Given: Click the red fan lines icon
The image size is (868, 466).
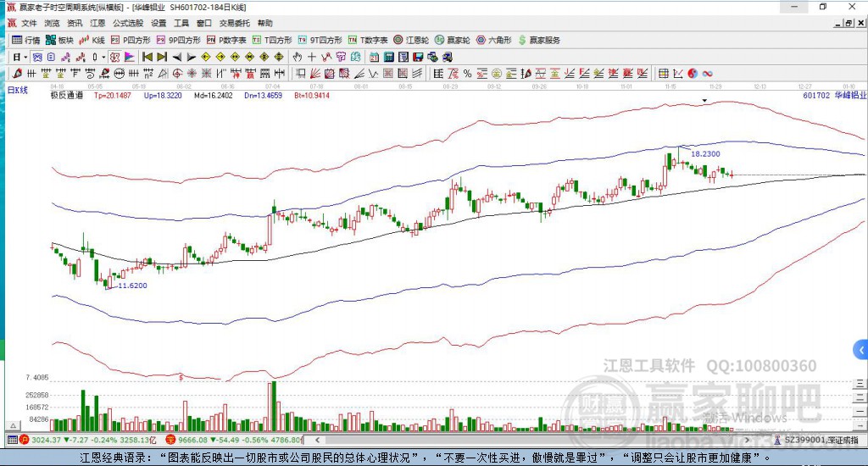Looking at the screenshot, I should coord(315,74).
